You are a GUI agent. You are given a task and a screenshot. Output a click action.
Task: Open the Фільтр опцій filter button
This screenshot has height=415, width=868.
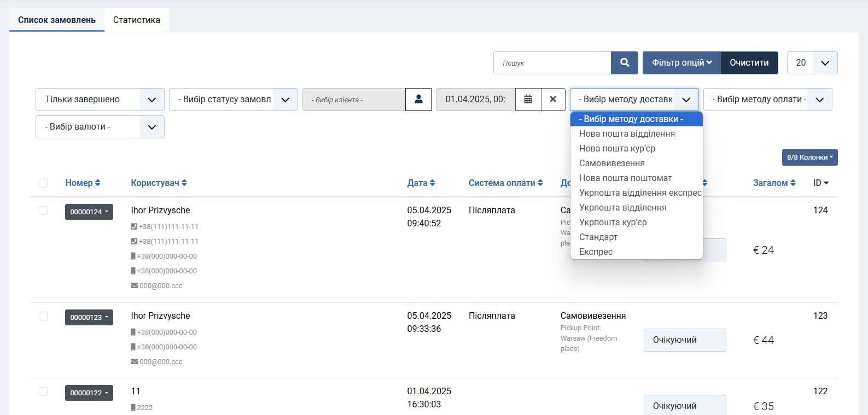[x=681, y=63]
